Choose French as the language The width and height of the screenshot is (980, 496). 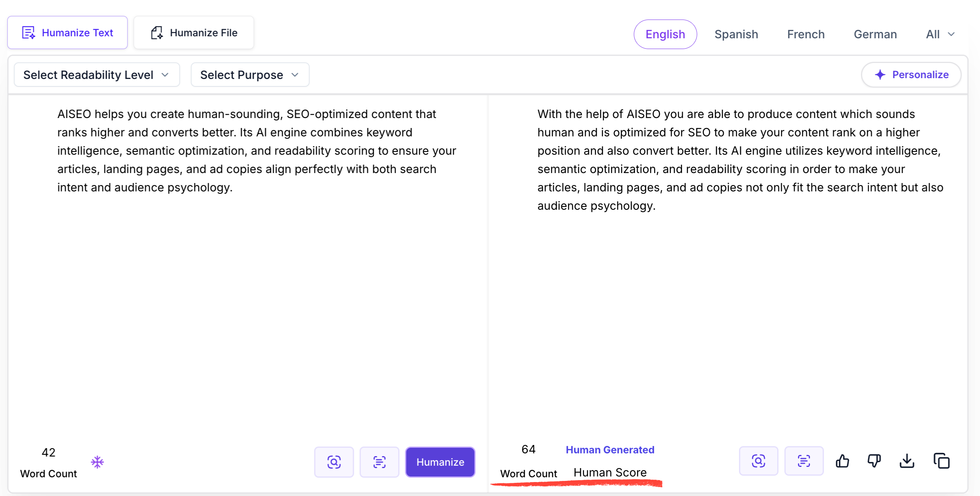[x=806, y=34]
